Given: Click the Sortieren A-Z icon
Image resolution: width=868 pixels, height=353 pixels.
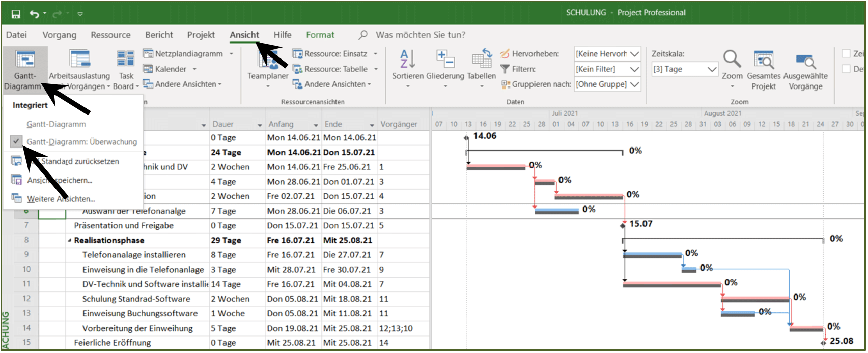Looking at the screenshot, I should [x=407, y=59].
